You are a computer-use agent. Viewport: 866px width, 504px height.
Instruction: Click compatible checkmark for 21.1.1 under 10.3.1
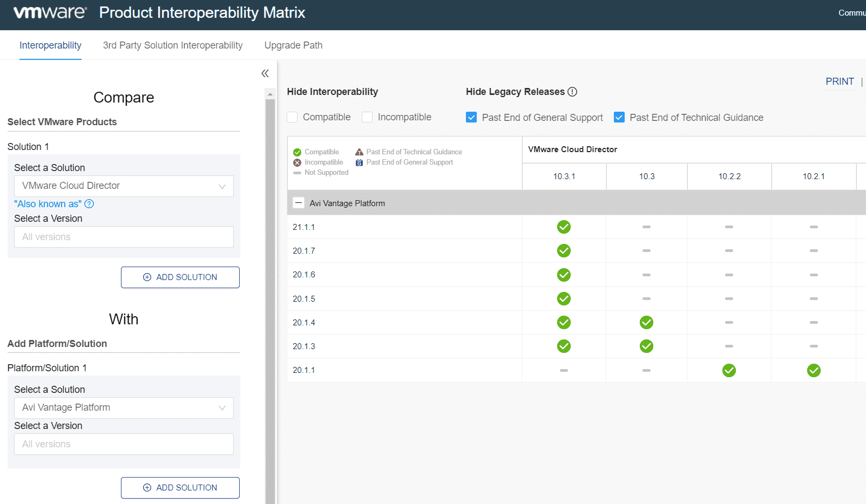click(x=564, y=227)
